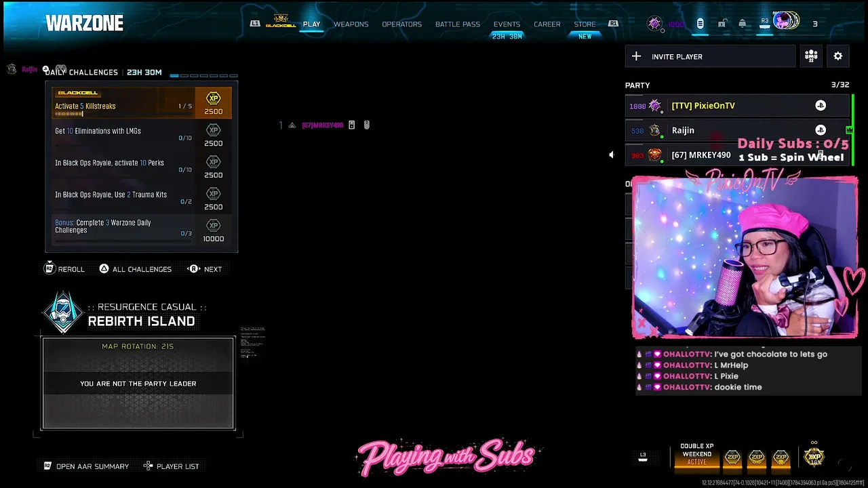Click PixieOnTV's rank emblem in party list
This screenshot has width=868, height=488.
click(x=654, y=106)
